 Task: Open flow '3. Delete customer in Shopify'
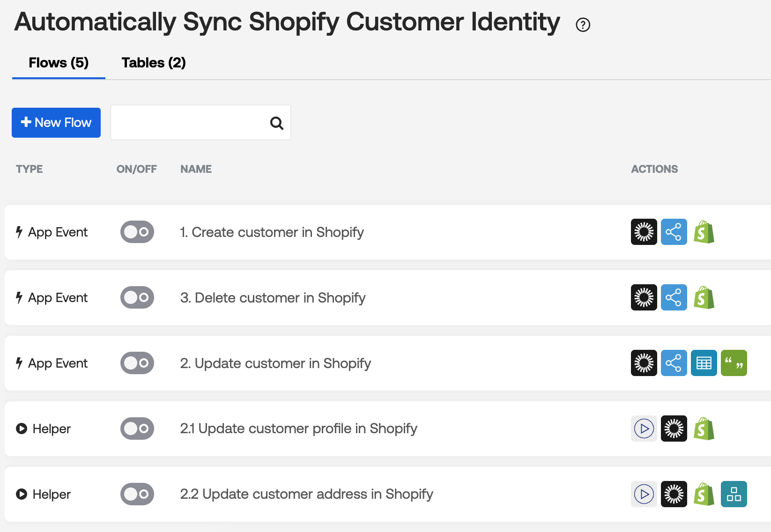273,298
